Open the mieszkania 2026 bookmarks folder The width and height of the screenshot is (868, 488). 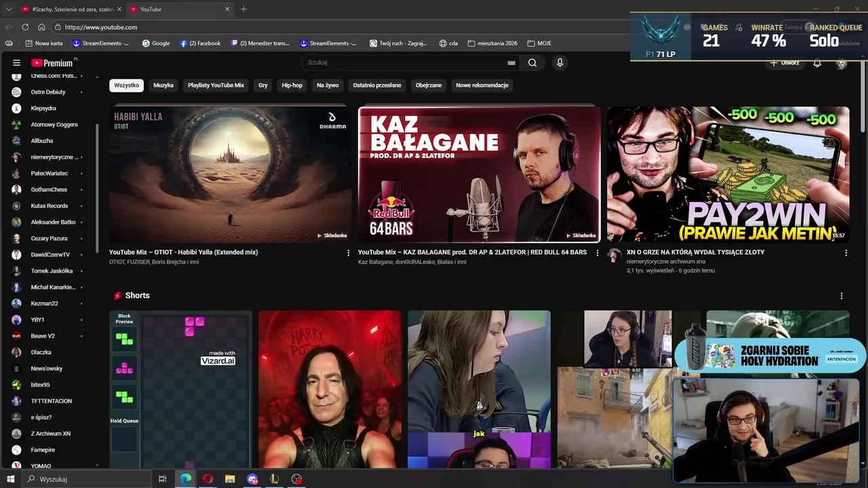point(492,43)
